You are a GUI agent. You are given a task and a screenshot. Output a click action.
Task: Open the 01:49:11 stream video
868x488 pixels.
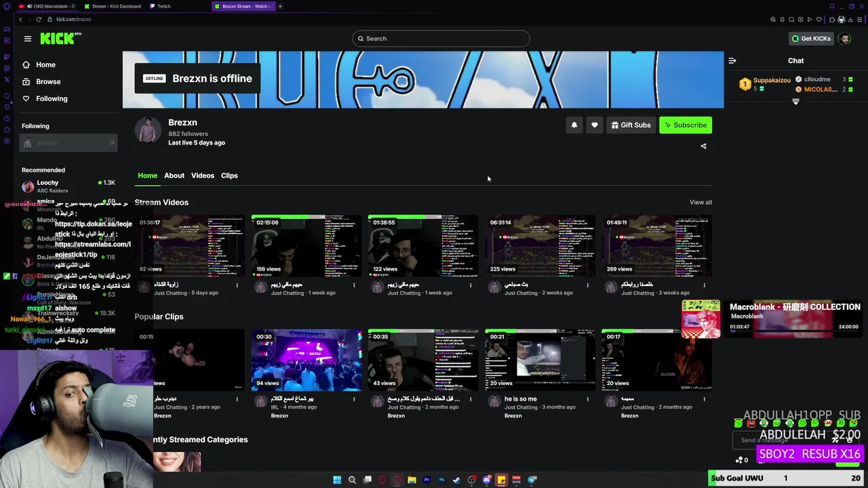[x=656, y=245]
